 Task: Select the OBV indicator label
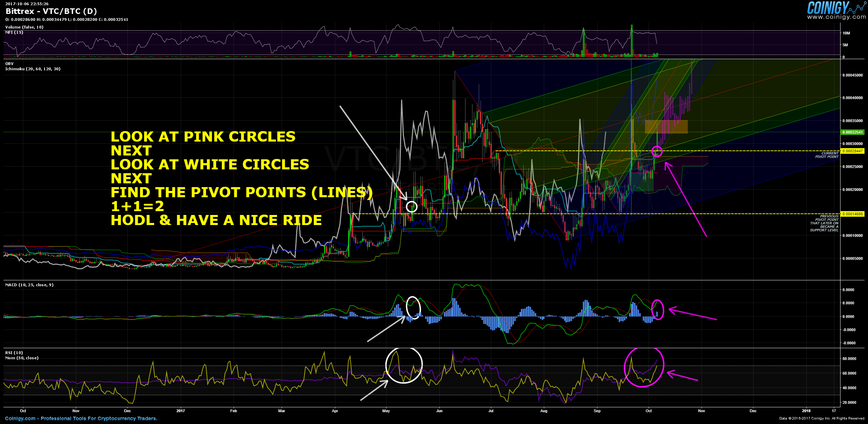click(9, 64)
